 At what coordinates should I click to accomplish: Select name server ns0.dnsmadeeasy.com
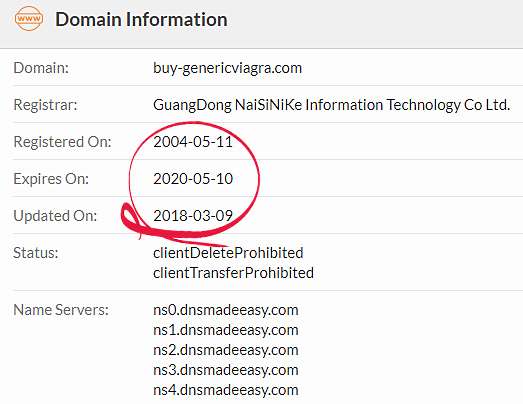tap(226, 310)
